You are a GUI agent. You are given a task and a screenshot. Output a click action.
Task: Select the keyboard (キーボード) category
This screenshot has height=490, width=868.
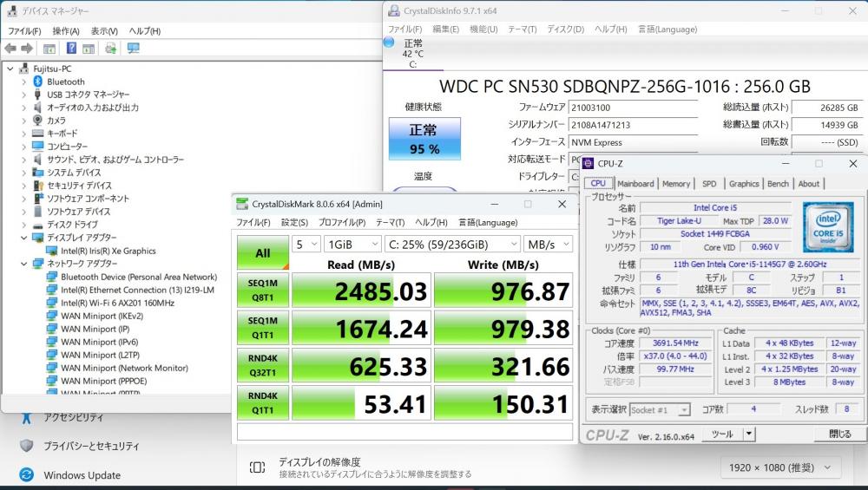tap(62, 134)
